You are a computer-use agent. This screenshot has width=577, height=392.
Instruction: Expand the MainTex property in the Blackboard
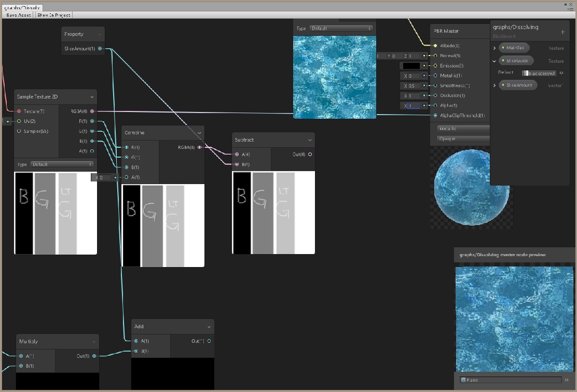pyautogui.click(x=494, y=48)
